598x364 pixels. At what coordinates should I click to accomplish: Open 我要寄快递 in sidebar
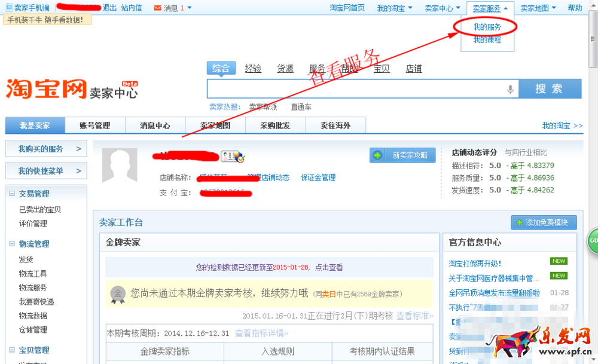pos(36,302)
